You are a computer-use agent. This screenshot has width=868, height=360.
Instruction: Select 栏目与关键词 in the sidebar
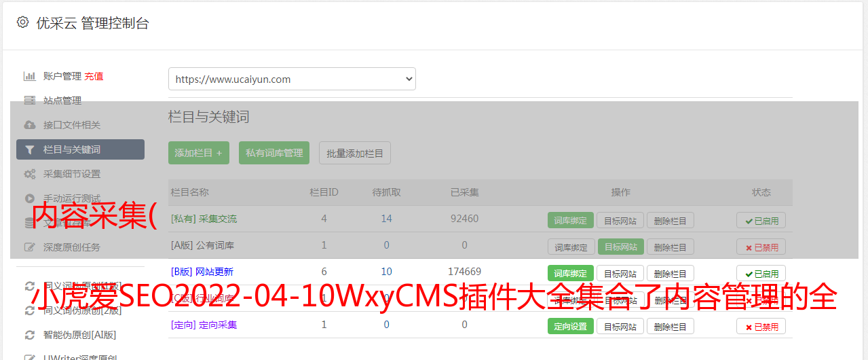pos(80,149)
